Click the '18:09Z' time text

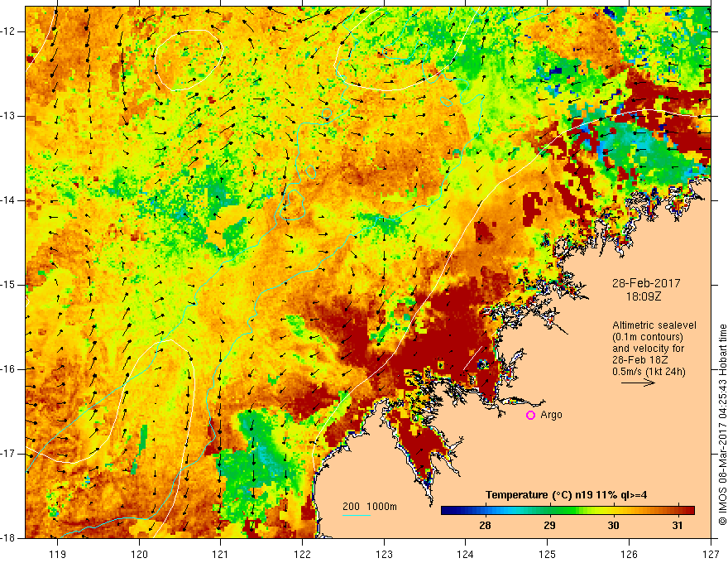click(x=643, y=296)
